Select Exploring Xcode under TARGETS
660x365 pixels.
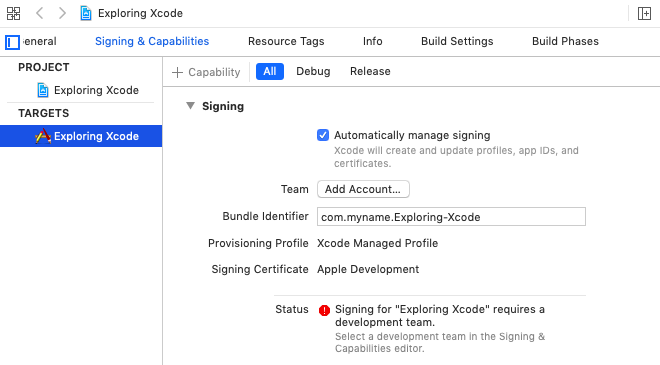[x=81, y=136]
